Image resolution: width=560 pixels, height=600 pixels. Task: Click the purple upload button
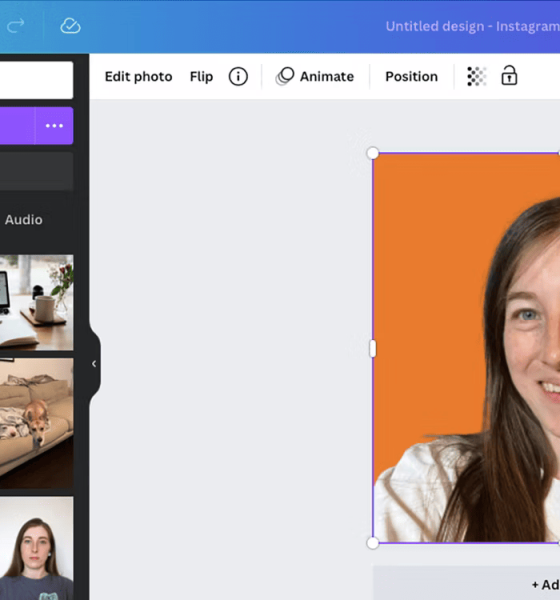click(17, 126)
